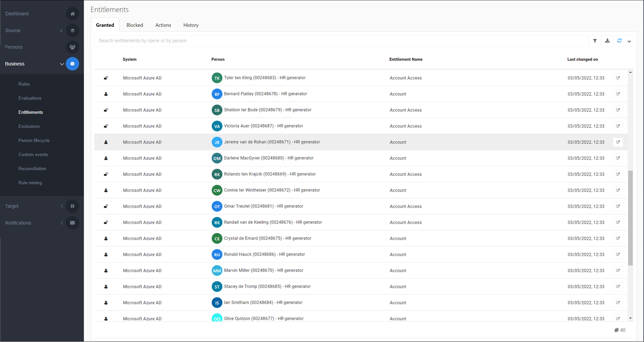This screenshot has height=342, width=644.
Task: Click the Notifications envelope icon
Action: (x=72, y=223)
